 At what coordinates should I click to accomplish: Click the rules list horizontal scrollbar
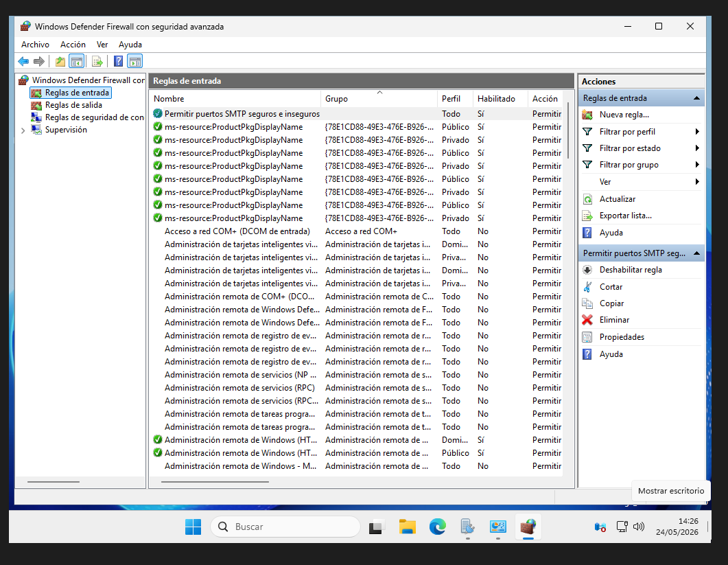point(215,482)
